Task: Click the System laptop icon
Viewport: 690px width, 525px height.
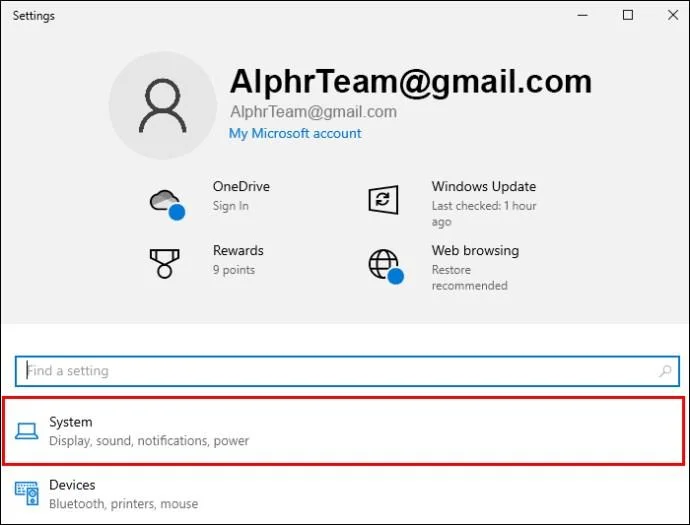Action: click(27, 431)
